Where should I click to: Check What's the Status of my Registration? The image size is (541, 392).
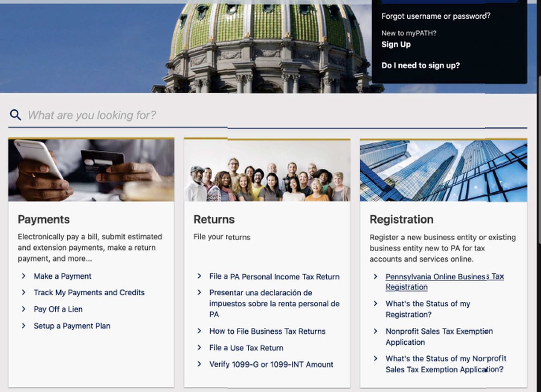pos(428,309)
